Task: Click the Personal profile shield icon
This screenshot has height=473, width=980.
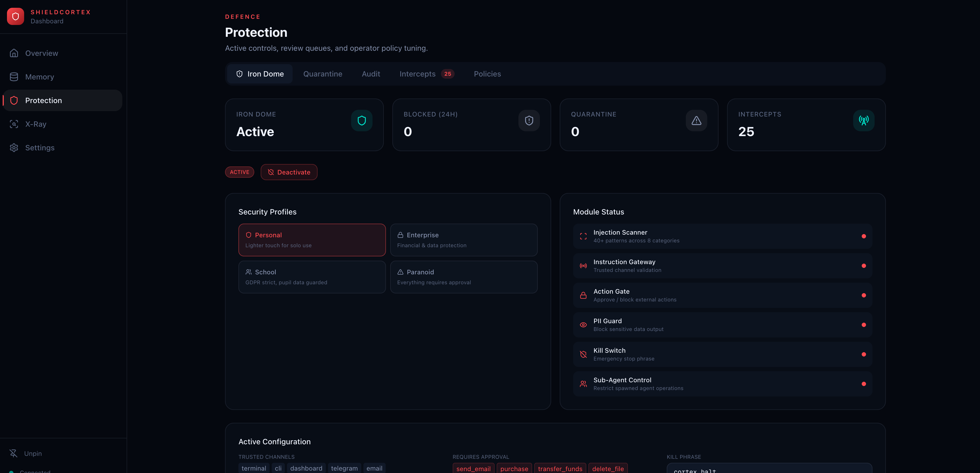Action: pos(248,235)
